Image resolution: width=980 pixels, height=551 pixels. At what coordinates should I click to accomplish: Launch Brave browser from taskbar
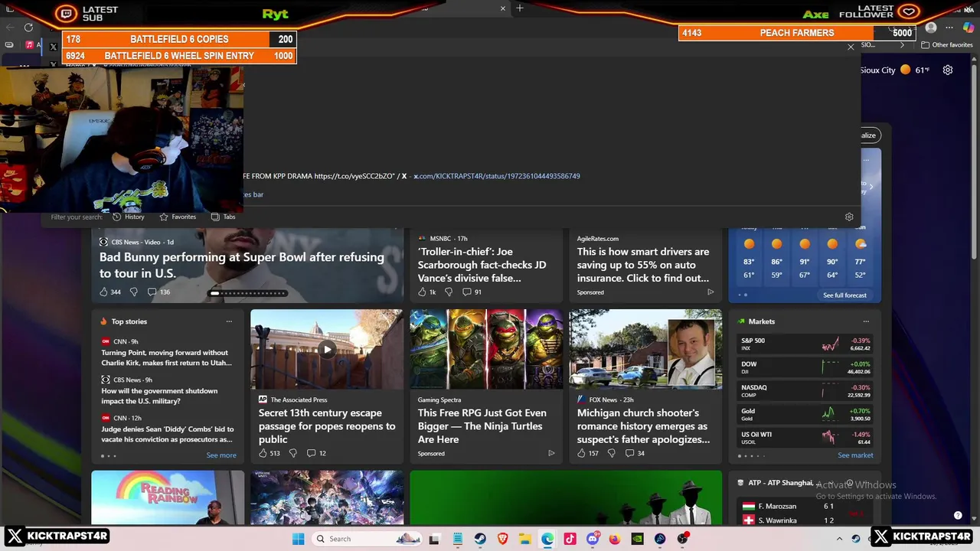[503, 539]
